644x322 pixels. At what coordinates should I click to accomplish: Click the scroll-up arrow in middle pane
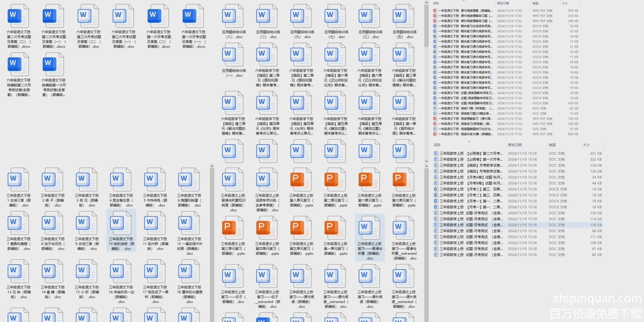(x=212, y=166)
